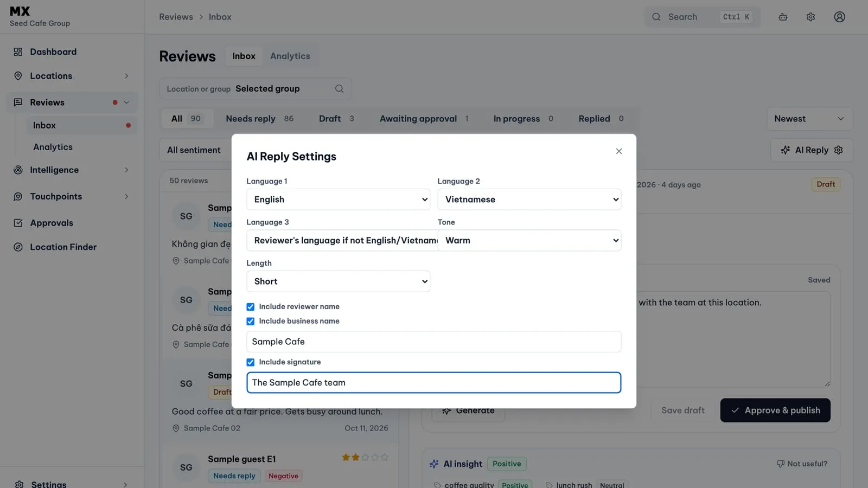
Task: Uncheck Include reviewer name
Action: [251, 307]
